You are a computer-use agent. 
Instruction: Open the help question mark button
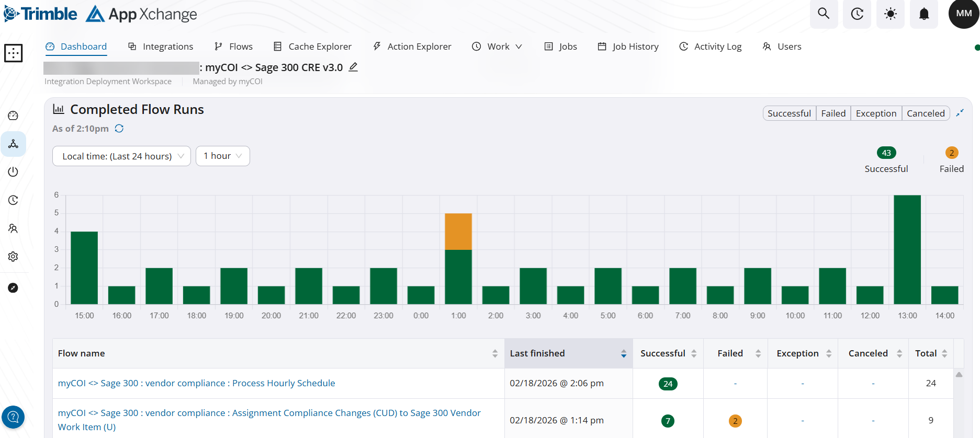(13, 417)
